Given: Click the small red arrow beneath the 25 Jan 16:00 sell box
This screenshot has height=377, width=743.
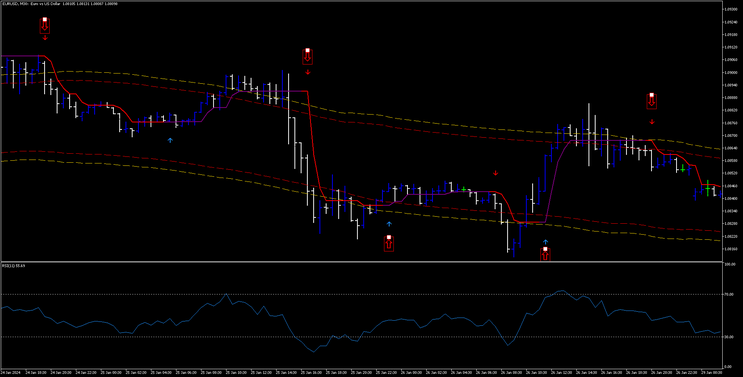Looking at the screenshot, I should coord(308,72).
